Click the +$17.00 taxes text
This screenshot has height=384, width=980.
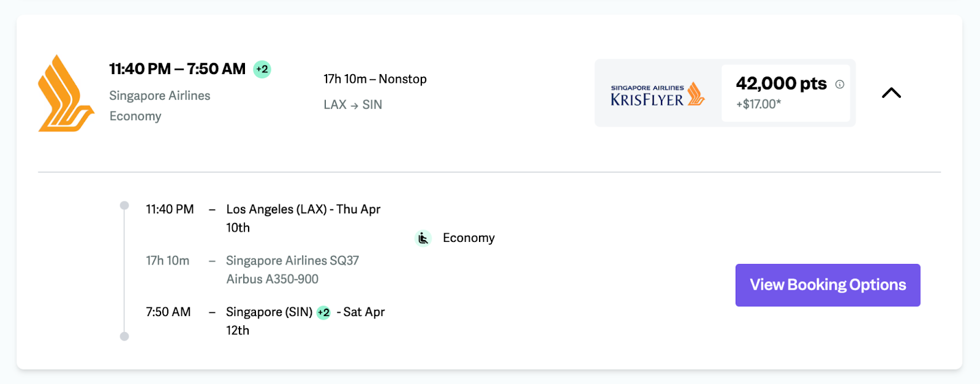click(758, 104)
